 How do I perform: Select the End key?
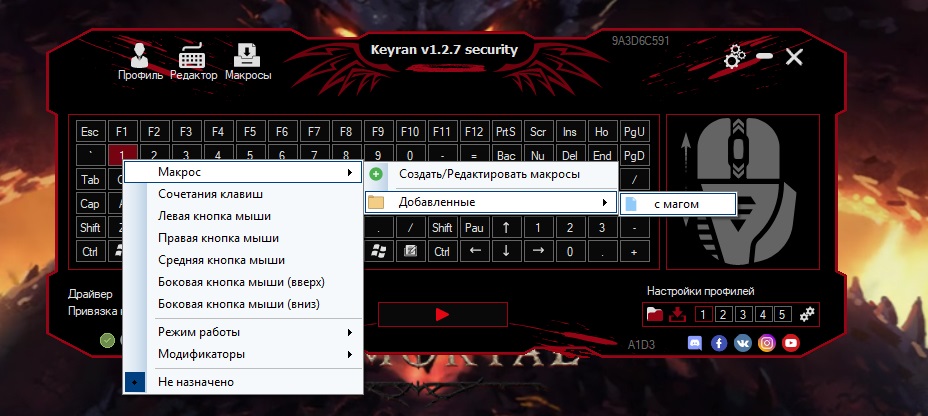tap(602, 156)
